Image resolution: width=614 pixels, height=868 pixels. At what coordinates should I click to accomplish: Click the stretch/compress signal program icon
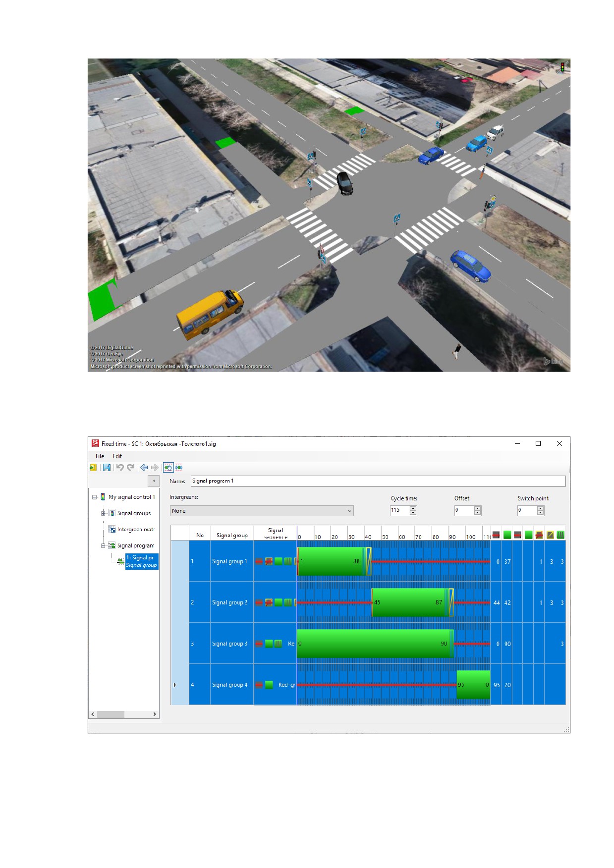pyautogui.click(x=179, y=467)
